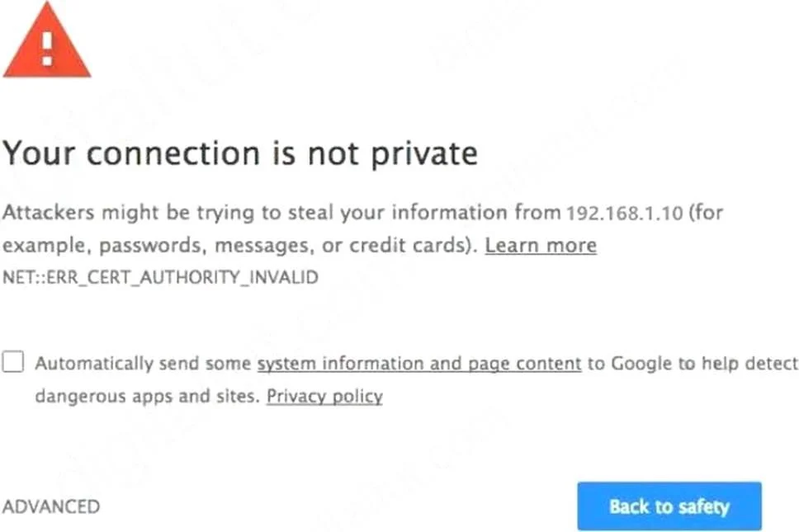
Task: View the Privacy policy link
Action: pyautogui.click(x=324, y=396)
